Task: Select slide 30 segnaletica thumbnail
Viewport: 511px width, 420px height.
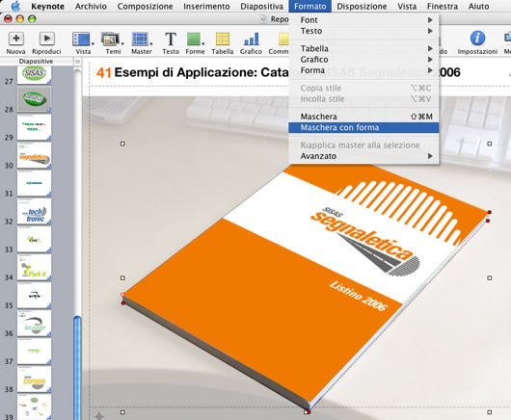Action: point(34,155)
